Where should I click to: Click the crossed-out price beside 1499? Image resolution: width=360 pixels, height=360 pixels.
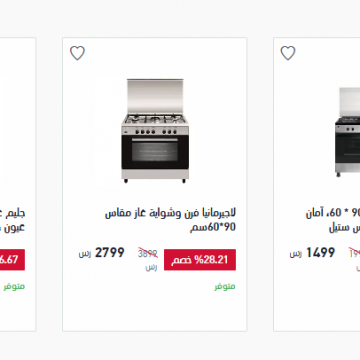(354, 254)
